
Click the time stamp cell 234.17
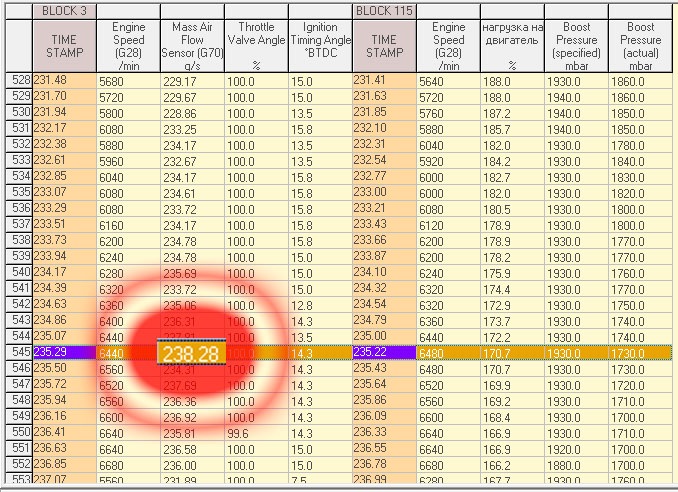tap(64, 273)
